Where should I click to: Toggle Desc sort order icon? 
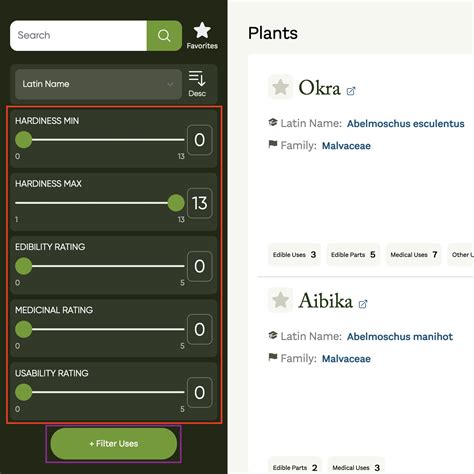197,84
